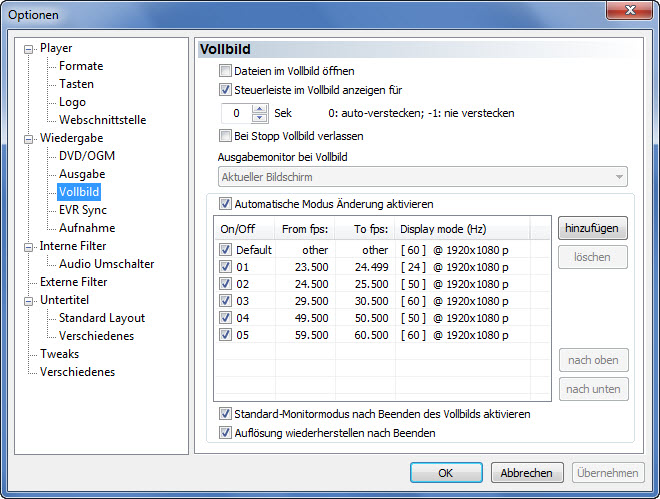Select the 29.500 From fps cell
The height and width of the screenshot is (499, 660).
click(311, 301)
